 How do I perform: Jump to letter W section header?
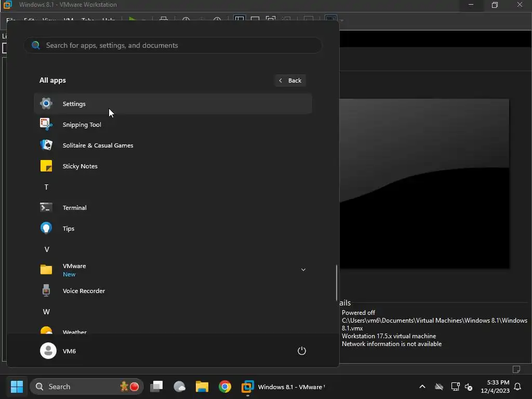coord(46,312)
